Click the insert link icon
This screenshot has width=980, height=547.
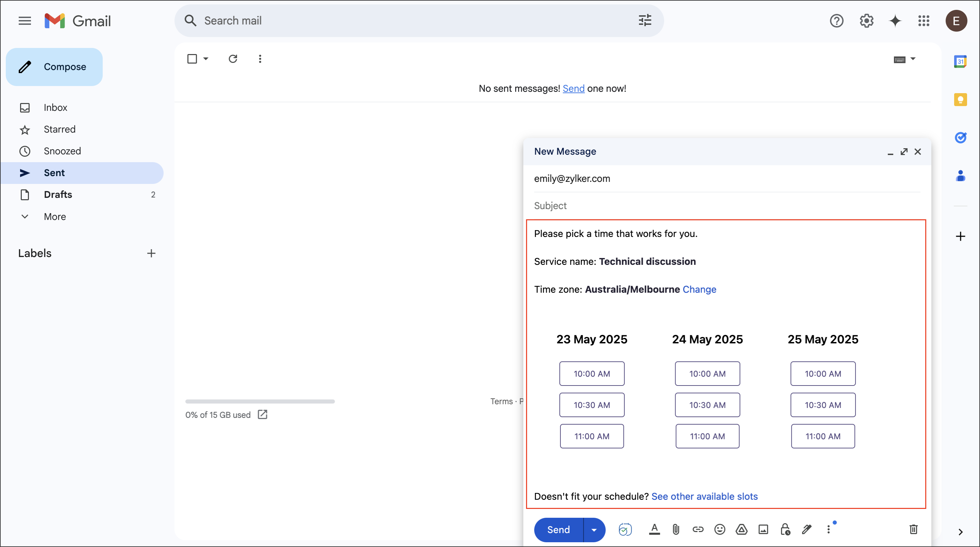[698, 529]
